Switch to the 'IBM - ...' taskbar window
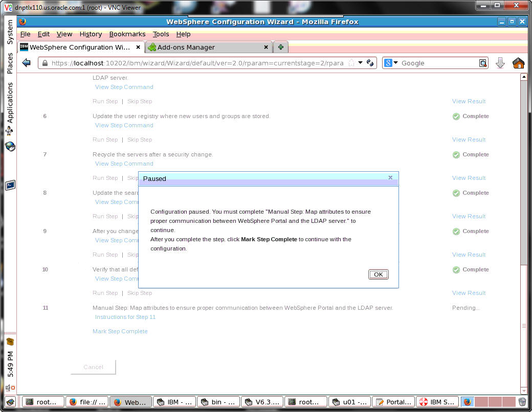The height and width of the screenshot is (412, 532). tap(174, 402)
